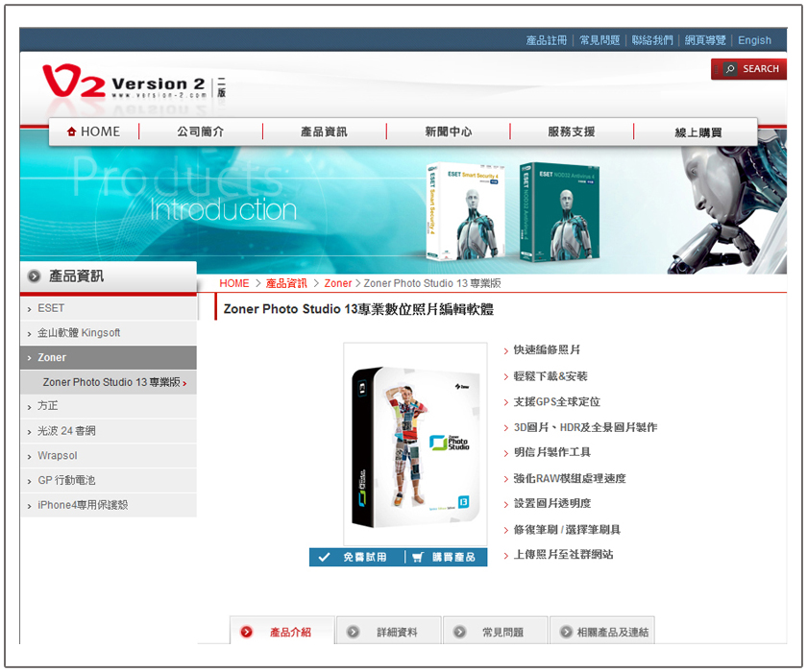Click the magnifier icon in SEARCH button

point(730,69)
